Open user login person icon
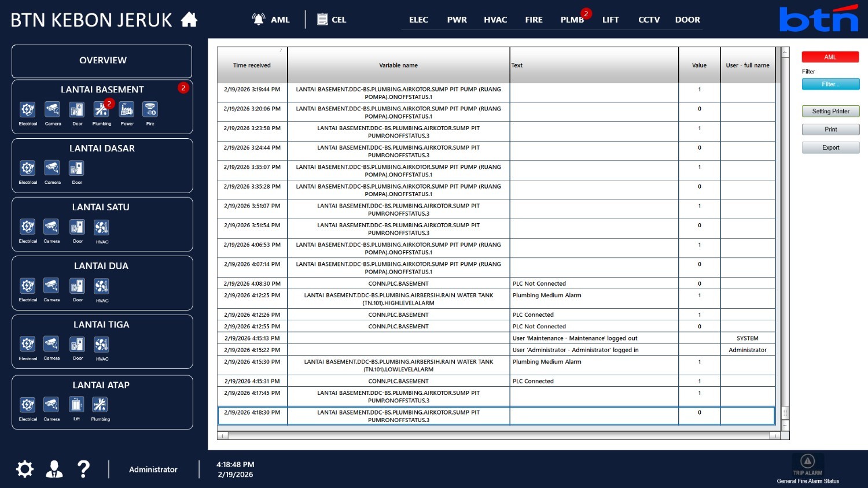This screenshot has width=868, height=488. point(54,469)
